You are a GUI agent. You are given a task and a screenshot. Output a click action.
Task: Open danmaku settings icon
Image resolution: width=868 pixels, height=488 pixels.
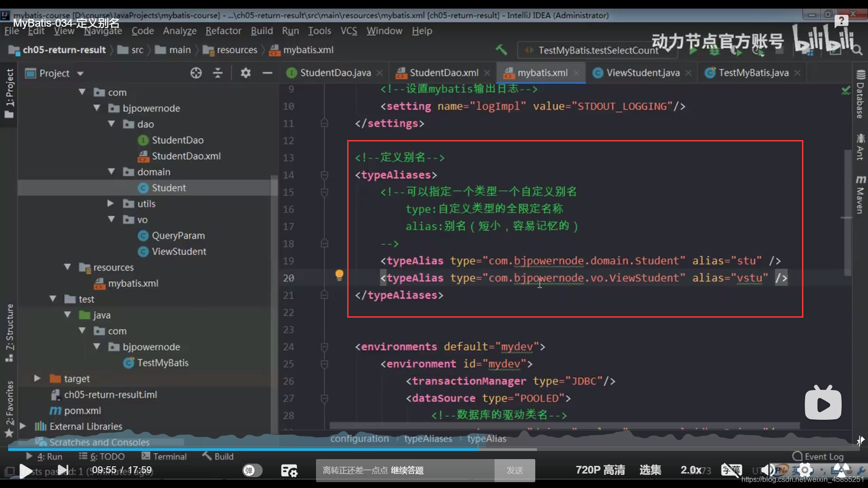coord(289,470)
